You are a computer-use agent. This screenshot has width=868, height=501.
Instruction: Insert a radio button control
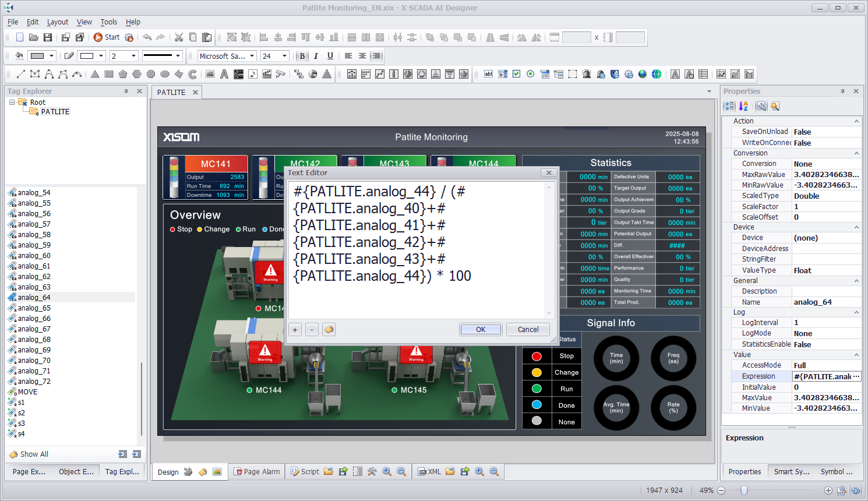[x=531, y=74]
